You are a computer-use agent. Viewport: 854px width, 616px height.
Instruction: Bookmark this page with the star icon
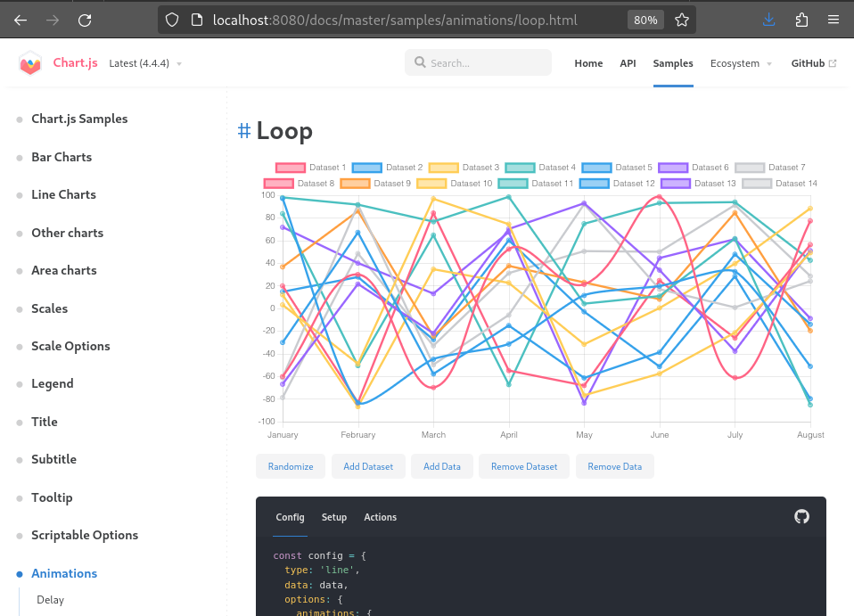click(682, 20)
